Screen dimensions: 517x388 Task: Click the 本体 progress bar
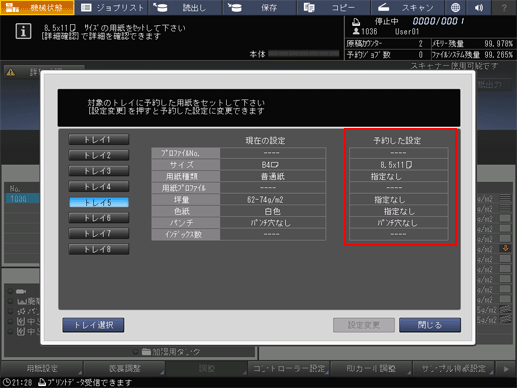(303, 54)
